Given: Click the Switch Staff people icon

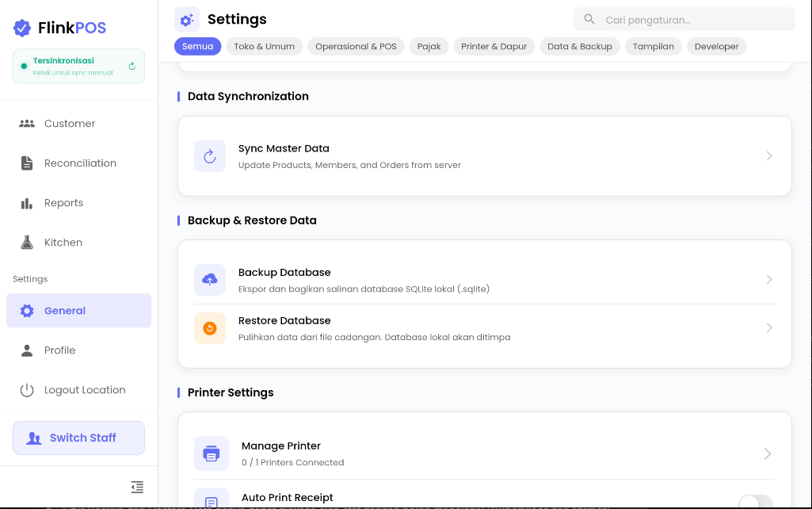Looking at the screenshot, I should pyautogui.click(x=33, y=438).
